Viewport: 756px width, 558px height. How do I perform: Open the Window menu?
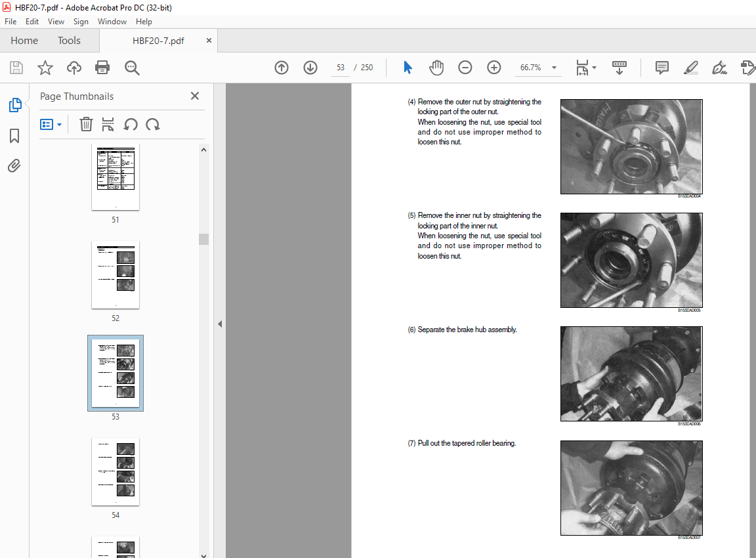point(112,22)
